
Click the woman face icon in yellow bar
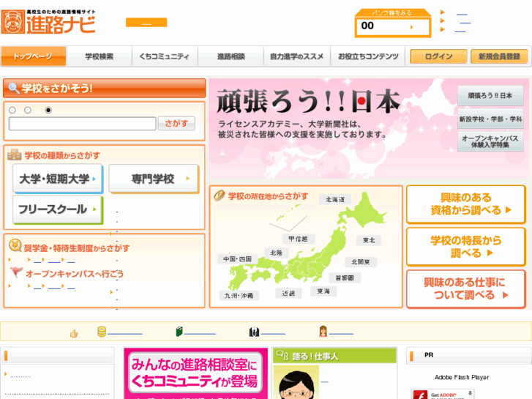[x=323, y=331]
